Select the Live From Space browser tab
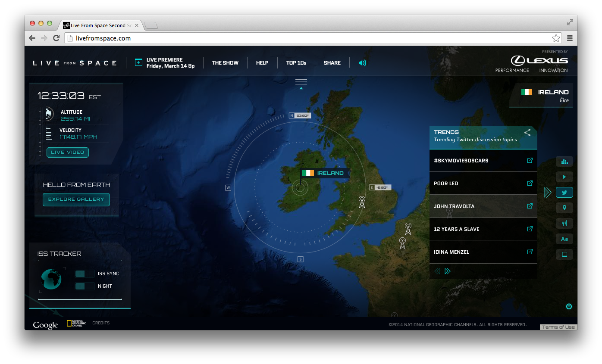The width and height of the screenshot is (602, 364). (x=101, y=25)
